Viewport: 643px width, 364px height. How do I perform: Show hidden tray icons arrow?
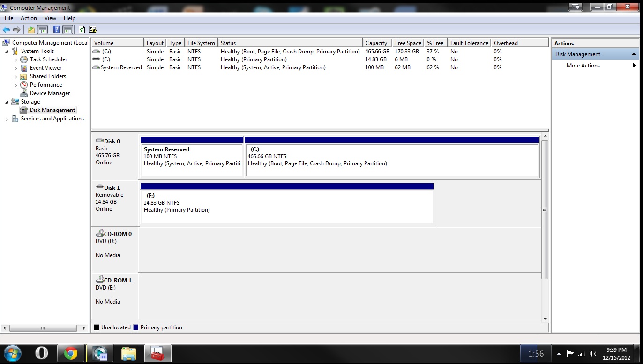click(x=559, y=354)
